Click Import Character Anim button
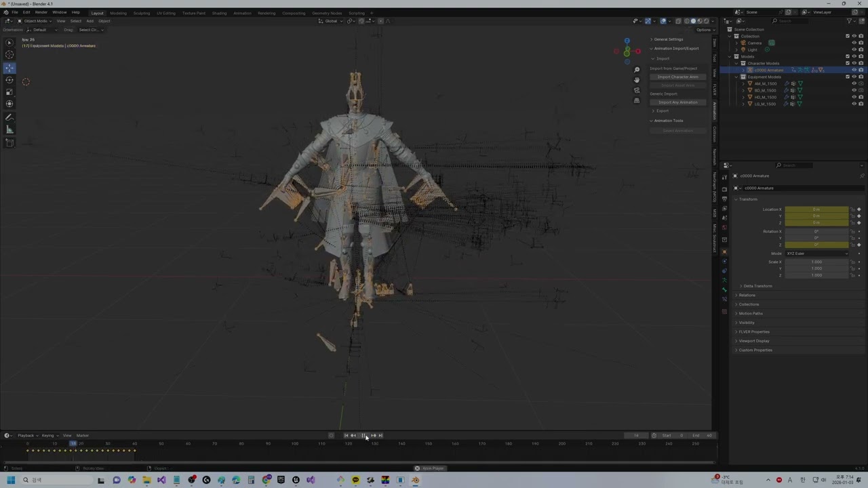The height and width of the screenshot is (488, 868). 677,77
